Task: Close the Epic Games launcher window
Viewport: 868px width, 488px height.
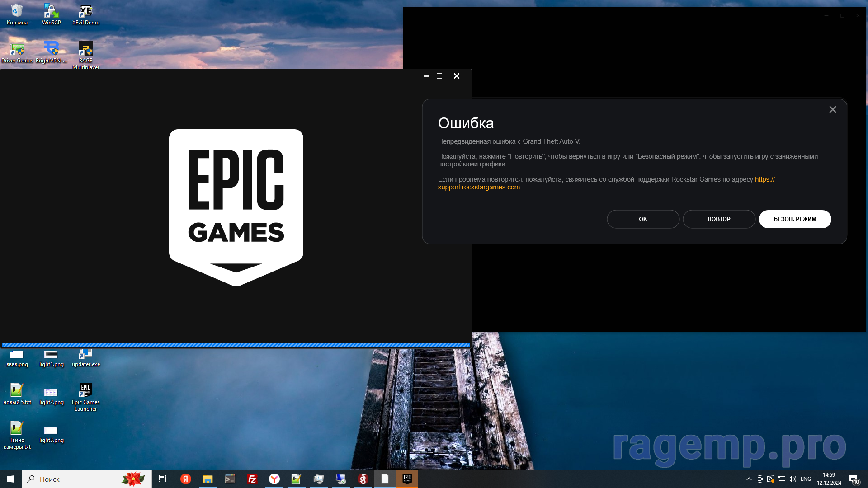Action: [457, 76]
